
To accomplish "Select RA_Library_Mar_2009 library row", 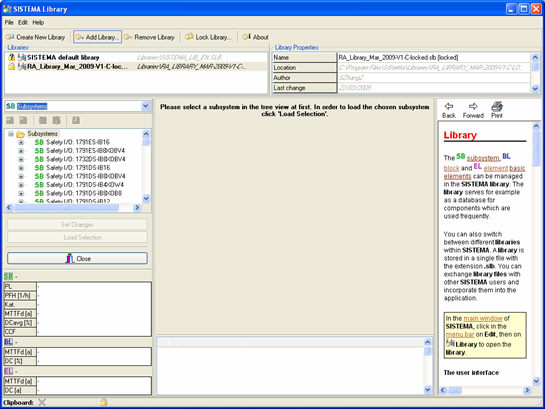I will tap(136, 66).
